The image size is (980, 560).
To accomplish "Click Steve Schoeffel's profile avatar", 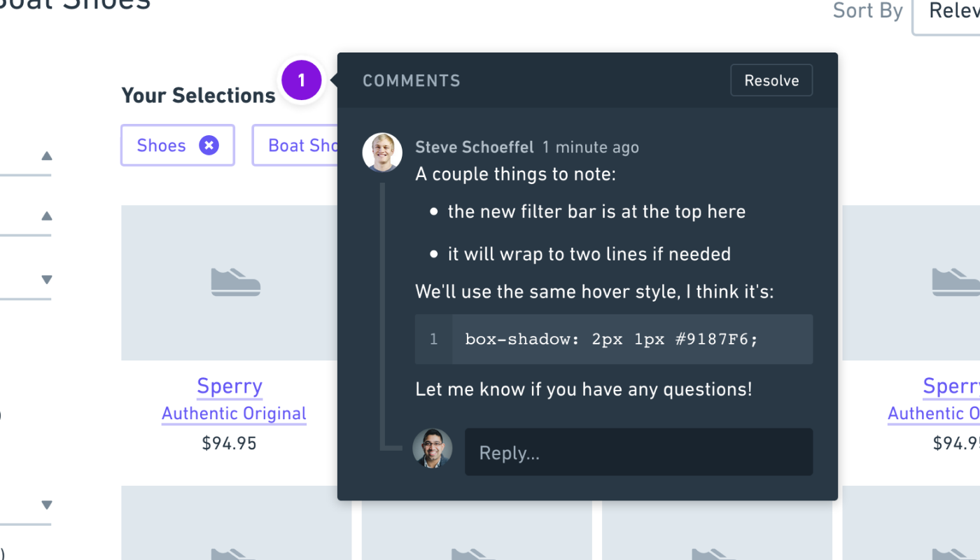I will (x=381, y=152).
